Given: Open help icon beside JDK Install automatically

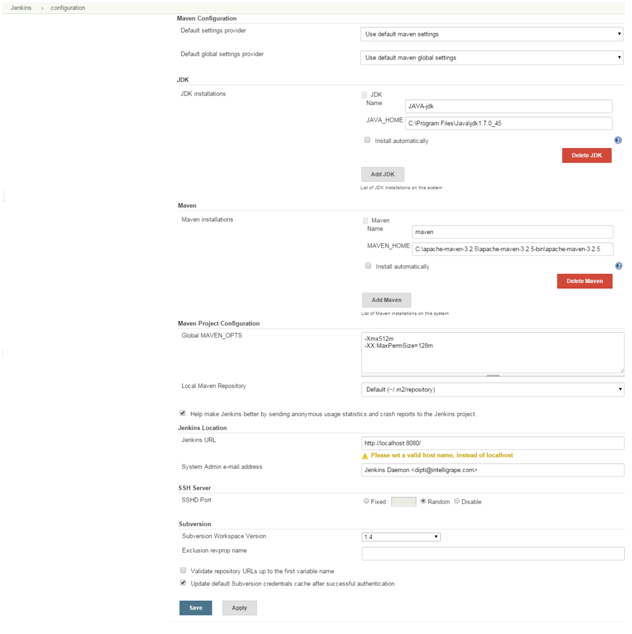Looking at the screenshot, I should click(x=618, y=140).
